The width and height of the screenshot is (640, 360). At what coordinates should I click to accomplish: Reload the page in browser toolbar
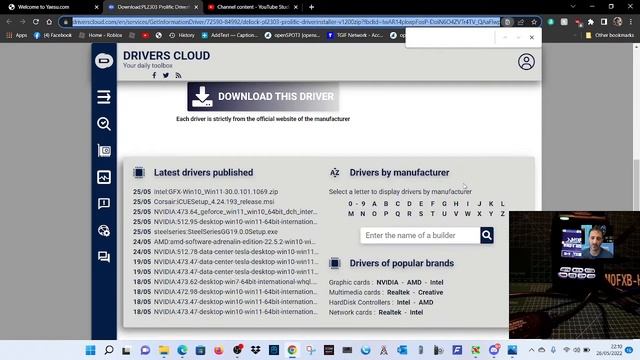[x=36, y=22]
